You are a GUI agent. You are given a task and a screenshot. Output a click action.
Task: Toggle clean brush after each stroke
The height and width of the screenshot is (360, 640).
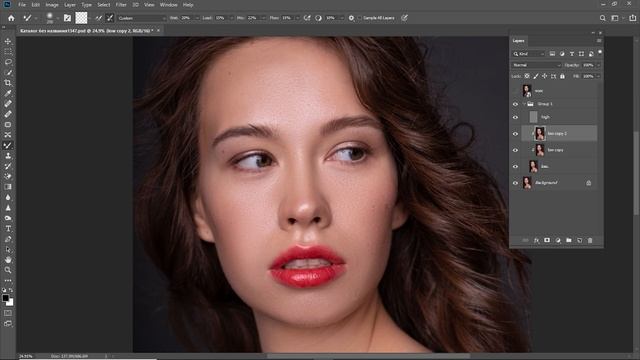coord(110,18)
